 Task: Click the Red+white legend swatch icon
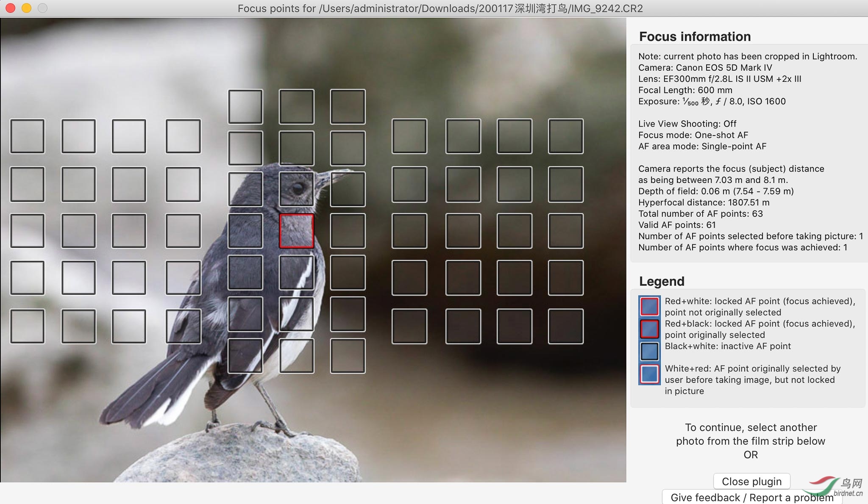[649, 307]
